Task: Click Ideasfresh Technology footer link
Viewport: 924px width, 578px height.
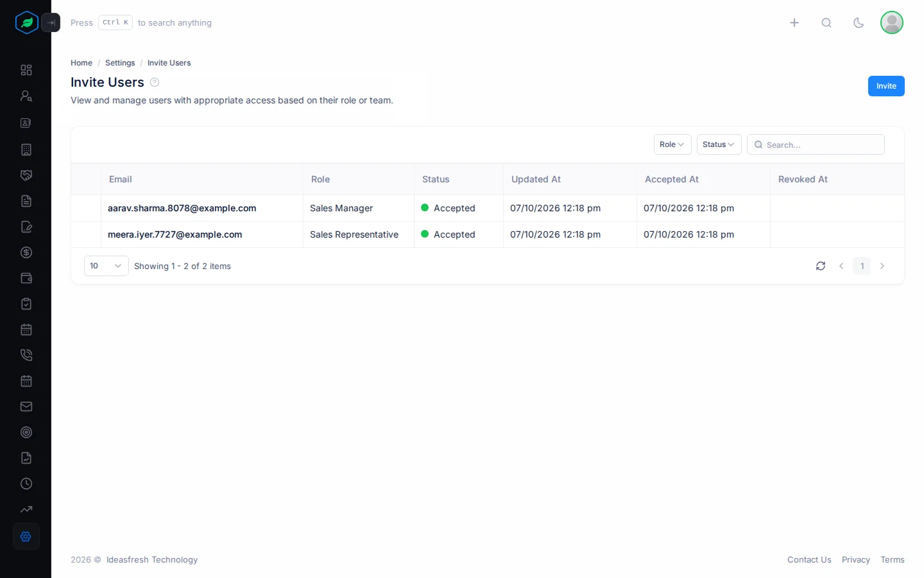Action: 152,559
